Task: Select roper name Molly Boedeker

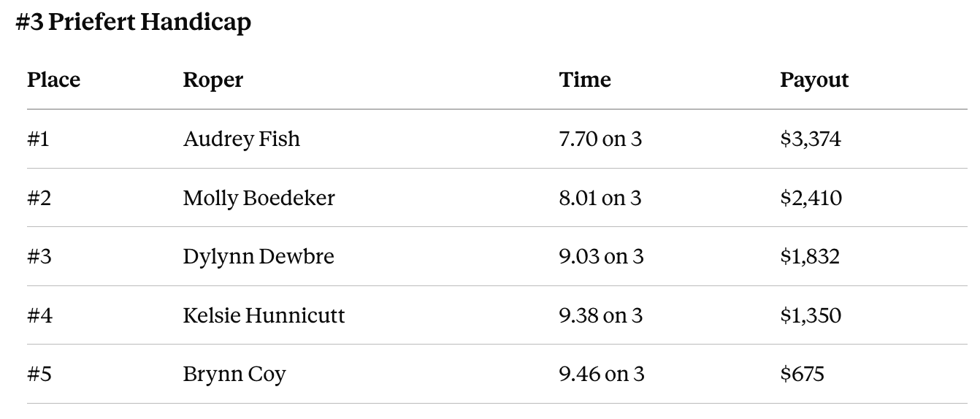Action: tap(259, 198)
